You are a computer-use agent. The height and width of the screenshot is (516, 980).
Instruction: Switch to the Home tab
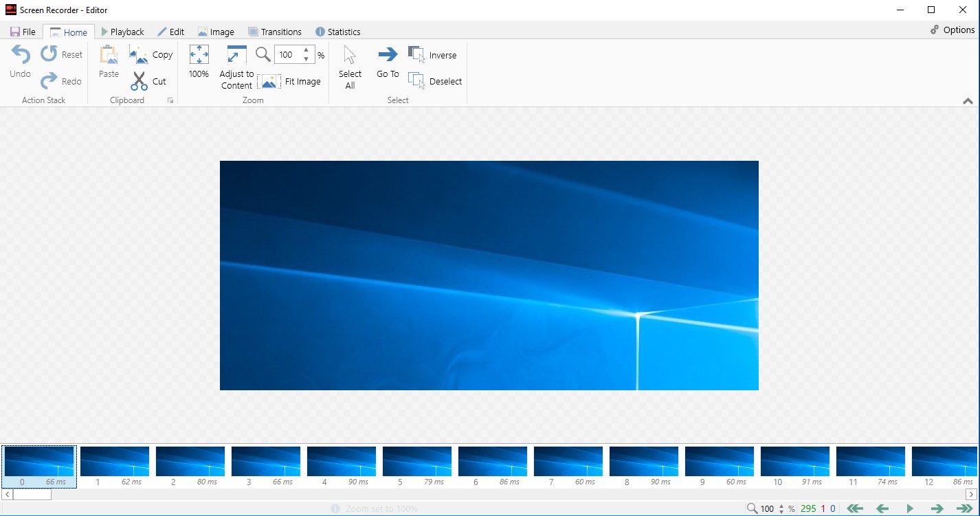coord(69,32)
